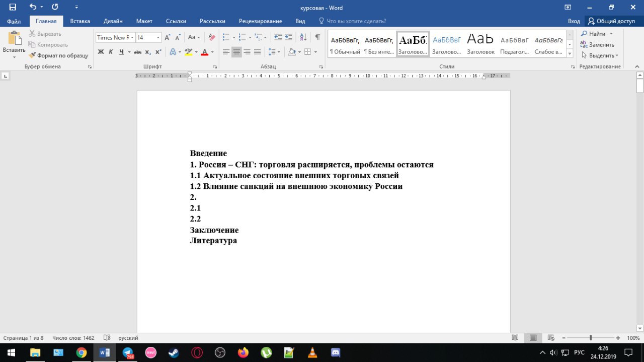
Task: Align text to the right
Action: (x=247, y=52)
